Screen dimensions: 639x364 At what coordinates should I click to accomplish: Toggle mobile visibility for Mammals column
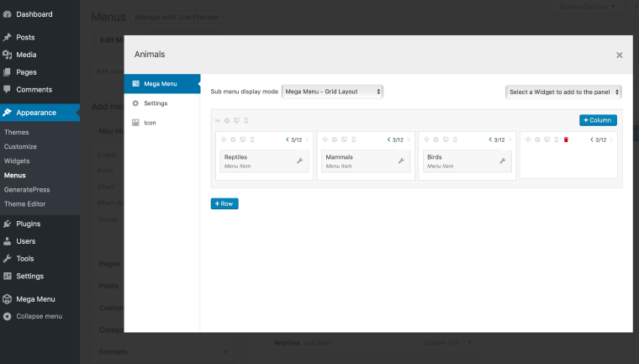(x=354, y=140)
